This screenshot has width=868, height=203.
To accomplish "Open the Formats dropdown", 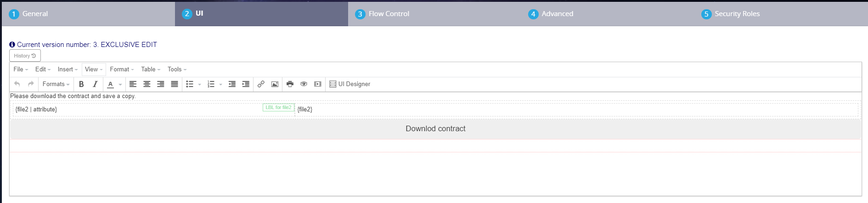I will click(x=56, y=84).
